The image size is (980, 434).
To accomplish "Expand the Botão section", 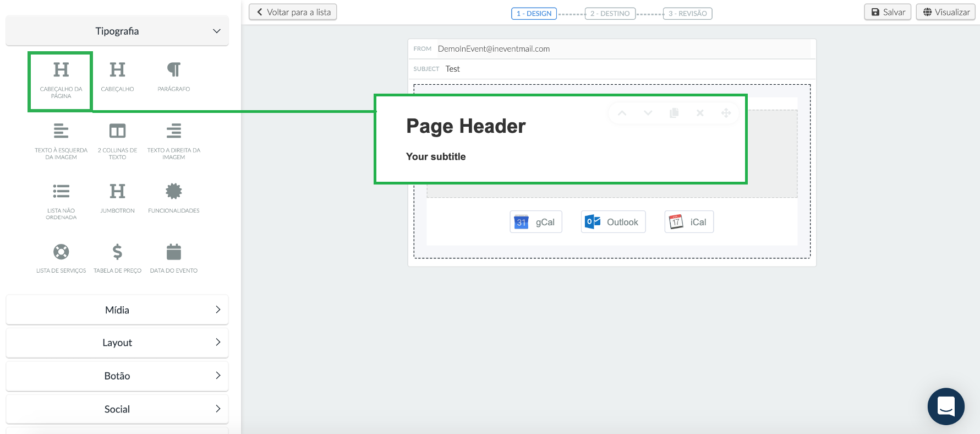I will pyautogui.click(x=117, y=376).
